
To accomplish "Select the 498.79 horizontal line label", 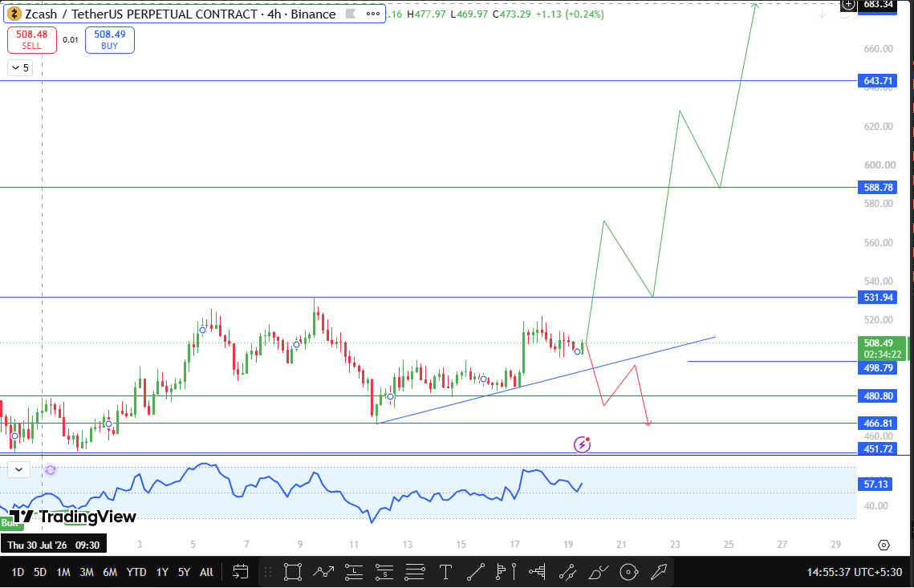I will tap(878, 367).
